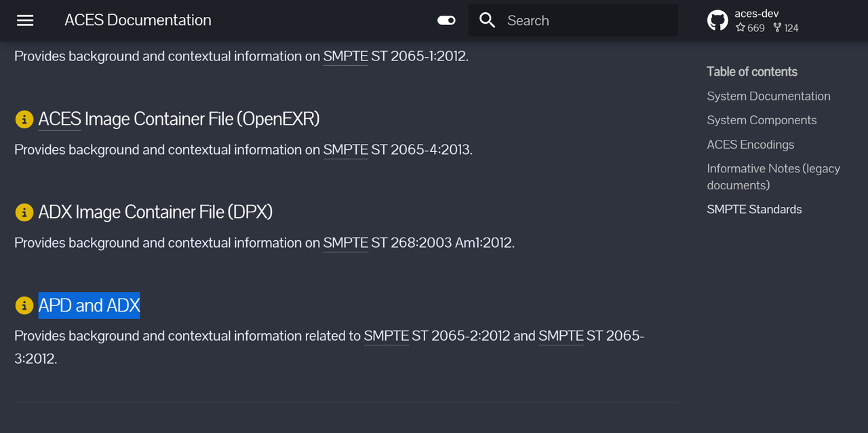The height and width of the screenshot is (433, 868).
Task: Click SMPTE abbreviation before ST 2065-2:2012
Action: (386, 335)
